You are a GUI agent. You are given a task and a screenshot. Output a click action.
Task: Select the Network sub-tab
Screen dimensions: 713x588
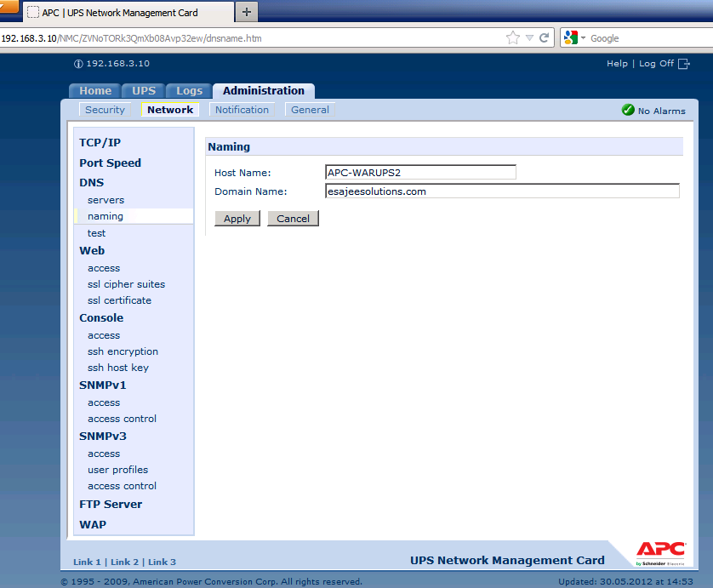(x=170, y=110)
